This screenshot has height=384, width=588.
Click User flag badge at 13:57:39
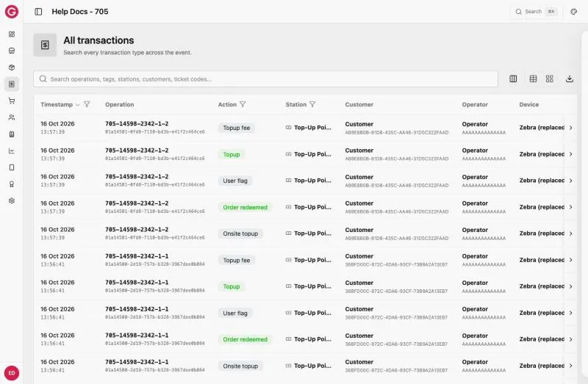point(235,181)
